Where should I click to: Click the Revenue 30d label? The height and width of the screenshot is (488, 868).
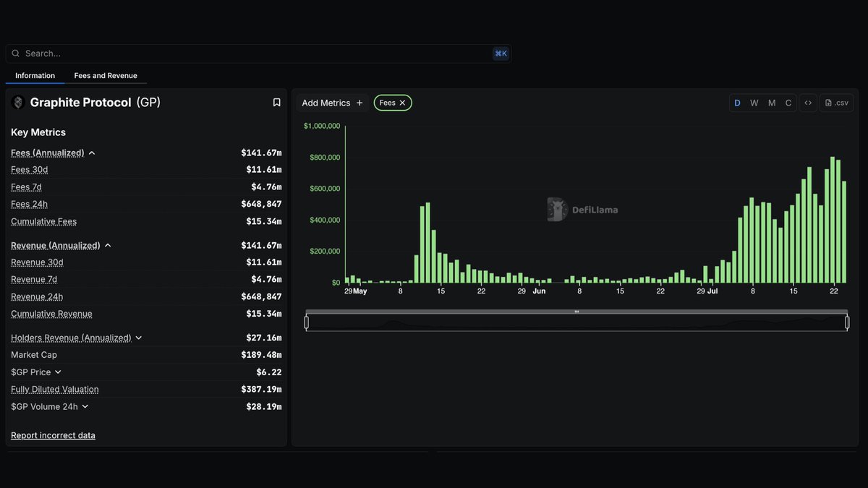(x=37, y=262)
